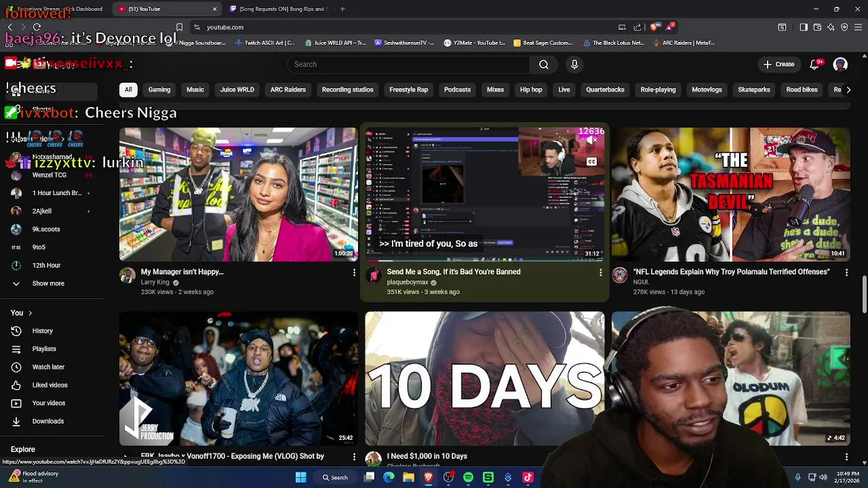The height and width of the screenshot is (488, 868).
Task: Open YouTube notifications bell
Action: 815,64
